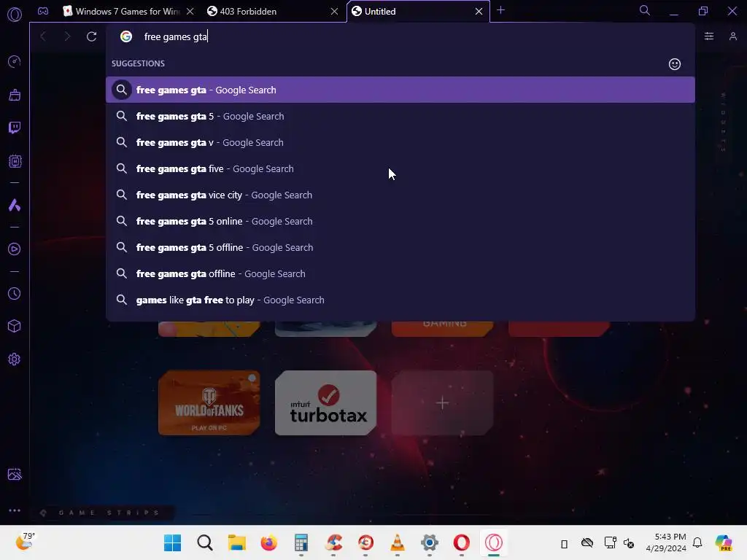The height and width of the screenshot is (560, 747).
Task: Open TurboTax speed dial tile
Action: tap(326, 402)
